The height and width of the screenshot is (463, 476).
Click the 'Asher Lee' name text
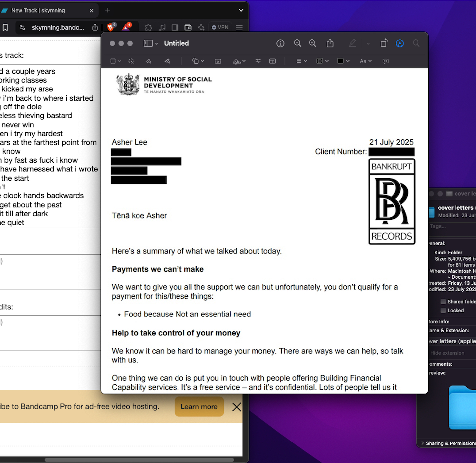point(130,142)
